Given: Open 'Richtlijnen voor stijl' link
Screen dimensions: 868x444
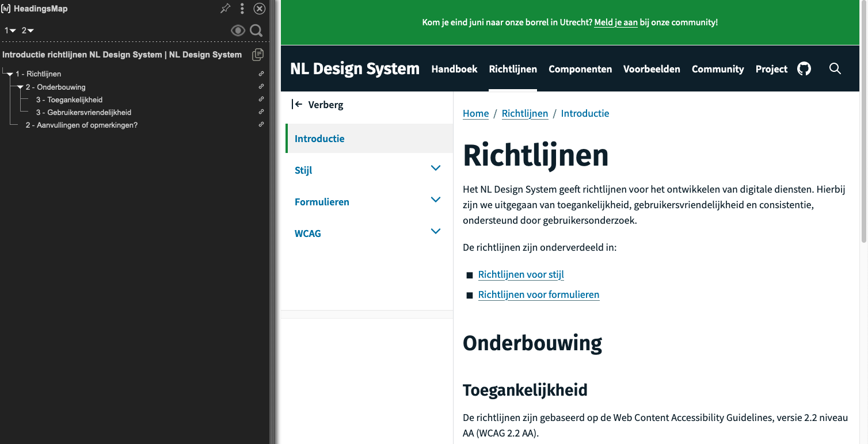Looking at the screenshot, I should [521, 275].
